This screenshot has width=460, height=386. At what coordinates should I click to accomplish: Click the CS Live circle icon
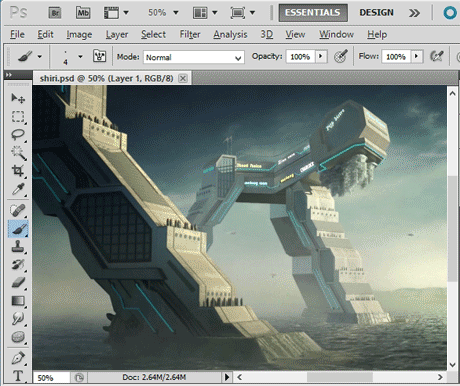(x=450, y=13)
